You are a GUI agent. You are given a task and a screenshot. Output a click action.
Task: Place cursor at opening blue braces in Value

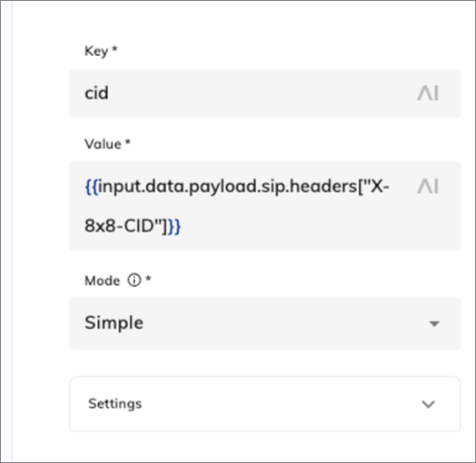[92, 186]
